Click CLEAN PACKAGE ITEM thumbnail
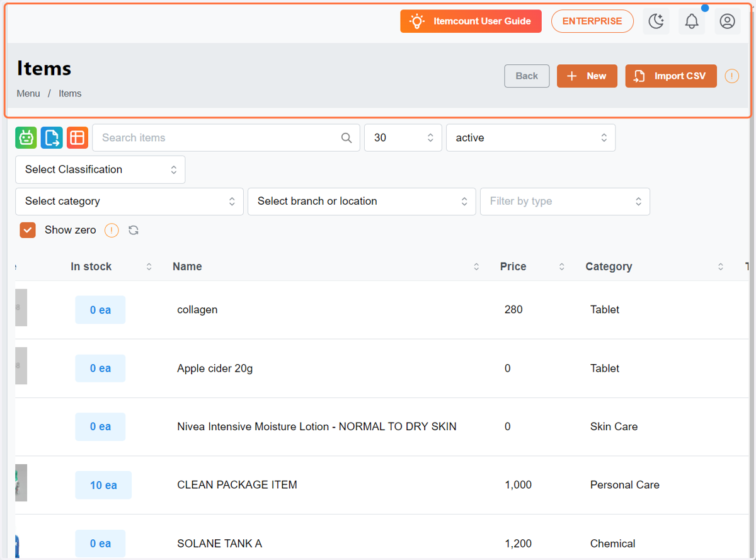 point(21,483)
